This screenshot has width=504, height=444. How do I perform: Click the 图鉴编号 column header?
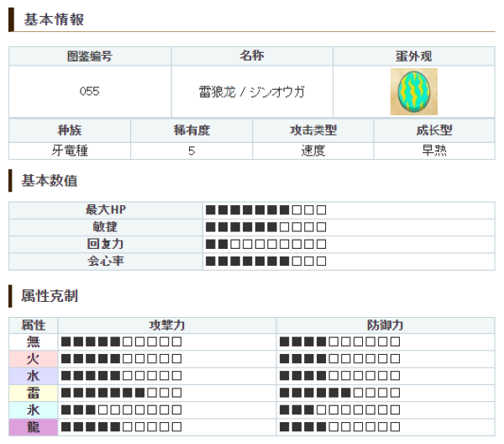90,56
